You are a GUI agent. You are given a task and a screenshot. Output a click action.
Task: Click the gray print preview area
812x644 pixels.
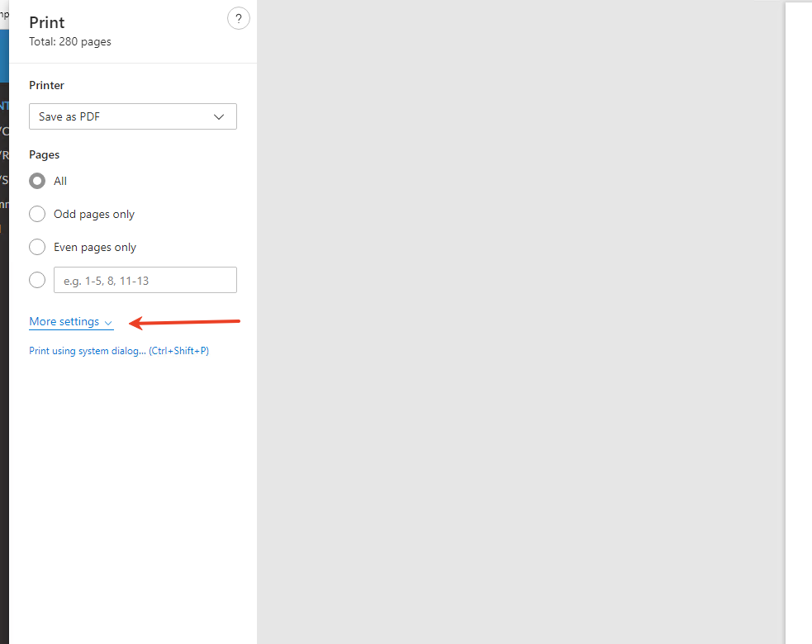pos(520,330)
